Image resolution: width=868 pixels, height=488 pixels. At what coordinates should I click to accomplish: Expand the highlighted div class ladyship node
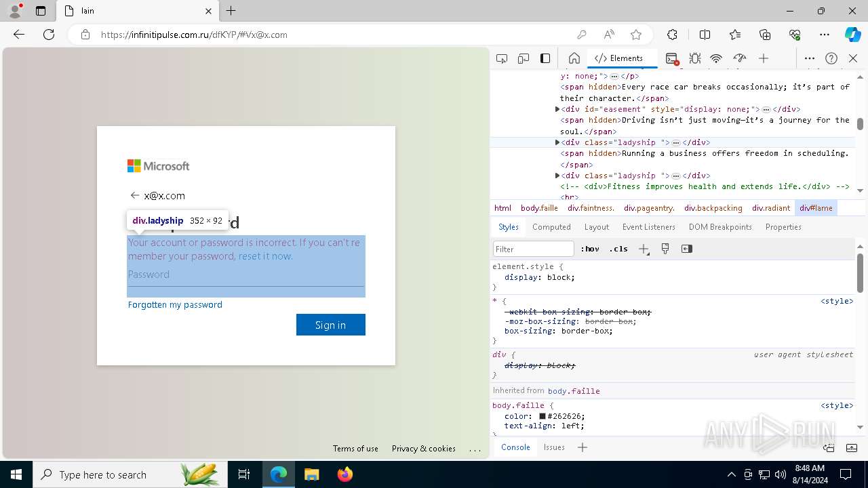[x=557, y=142]
